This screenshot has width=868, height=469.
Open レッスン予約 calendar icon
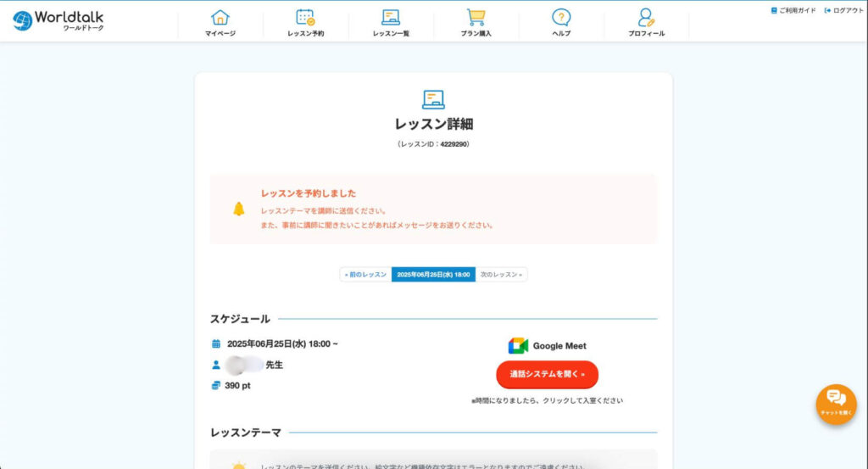[305, 18]
